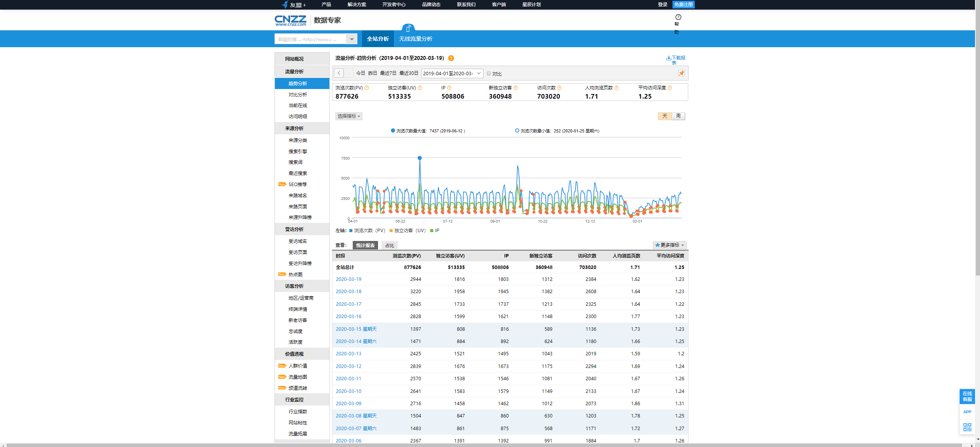Image resolution: width=980 pixels, height=447 pixels.
Task: Switch chart granularity to 天 (day)
Action: coord(665,116)
